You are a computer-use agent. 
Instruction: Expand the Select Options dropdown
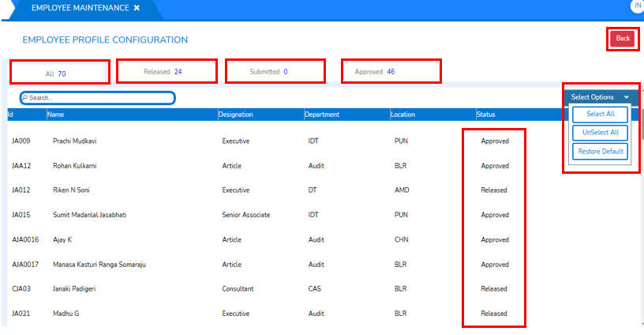(x=600, y=97)
